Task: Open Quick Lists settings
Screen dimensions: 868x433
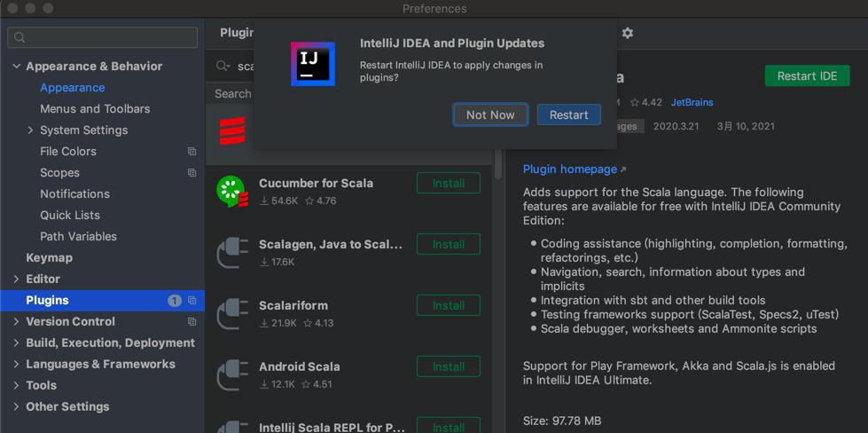Action: pyautogui.click(x=70, y=216)
